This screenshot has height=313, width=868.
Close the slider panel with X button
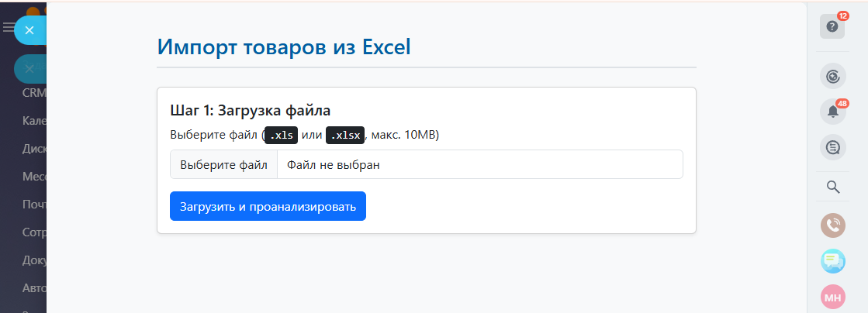[29, 30]
